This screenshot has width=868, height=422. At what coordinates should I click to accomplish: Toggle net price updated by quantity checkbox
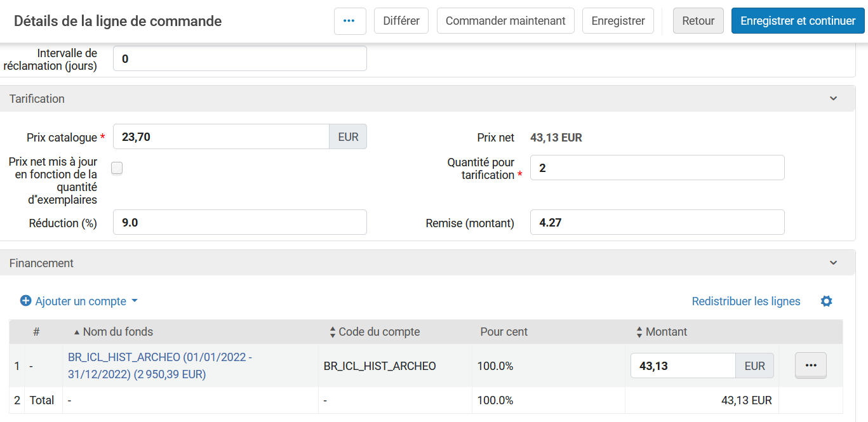tap(117, 168)
